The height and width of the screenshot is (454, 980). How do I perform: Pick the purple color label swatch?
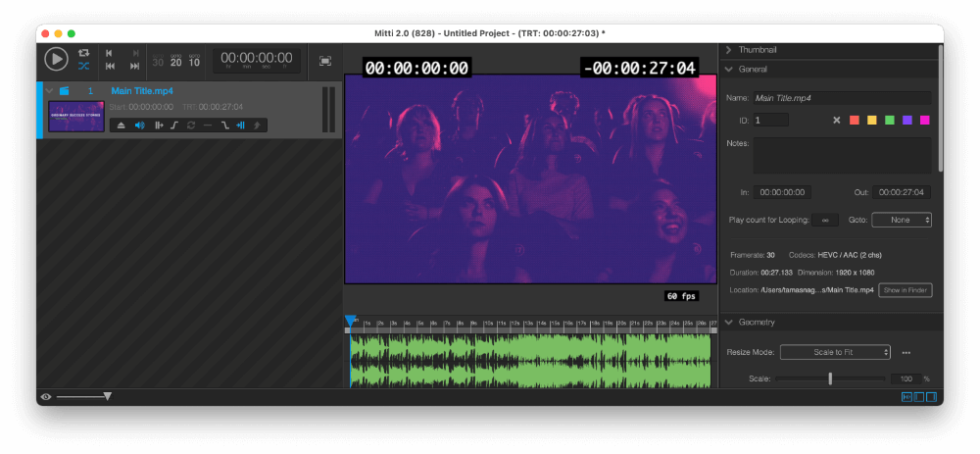pyautogui.click(x=906, y=120)
